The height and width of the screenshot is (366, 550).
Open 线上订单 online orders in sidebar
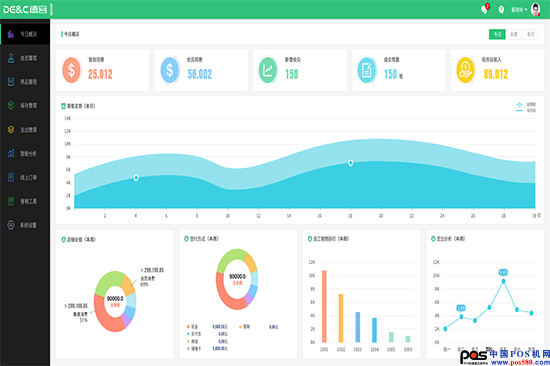click(x=25, y=177)
